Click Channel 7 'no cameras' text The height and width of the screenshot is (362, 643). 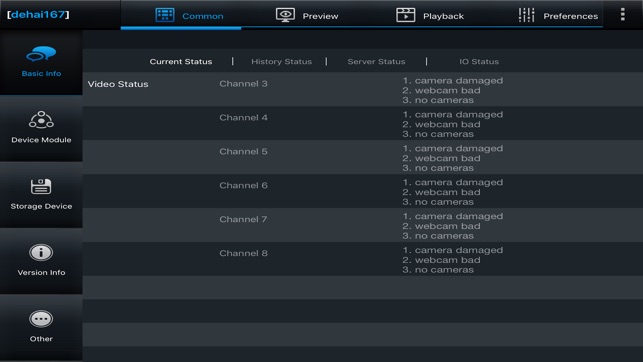(x=438, y=236)
